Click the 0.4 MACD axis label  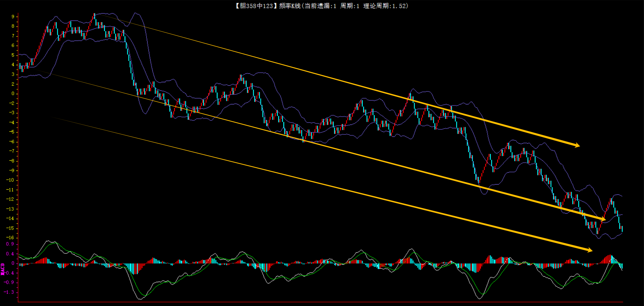(10, 254)
